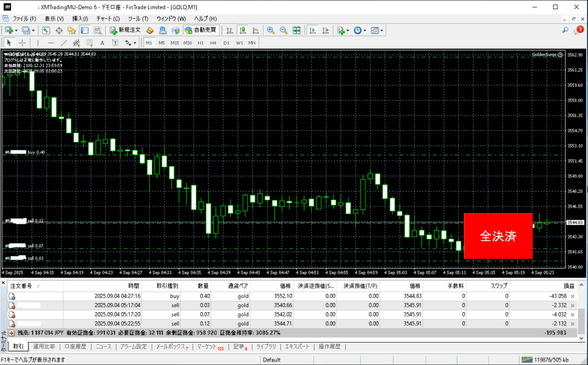This screenshot has width=588, height=365.
Task: Click the zoom out magnifier icon
Action: pos(283,30)
